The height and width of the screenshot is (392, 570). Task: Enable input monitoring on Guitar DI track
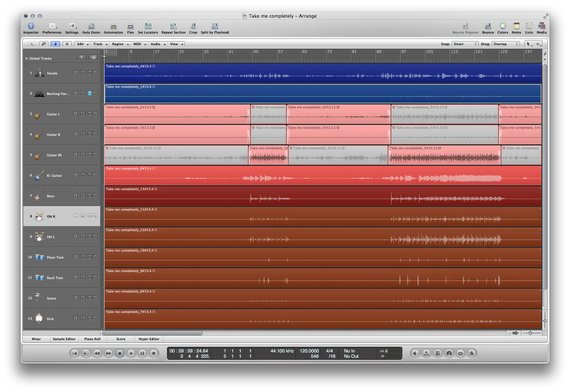(76, 155)
